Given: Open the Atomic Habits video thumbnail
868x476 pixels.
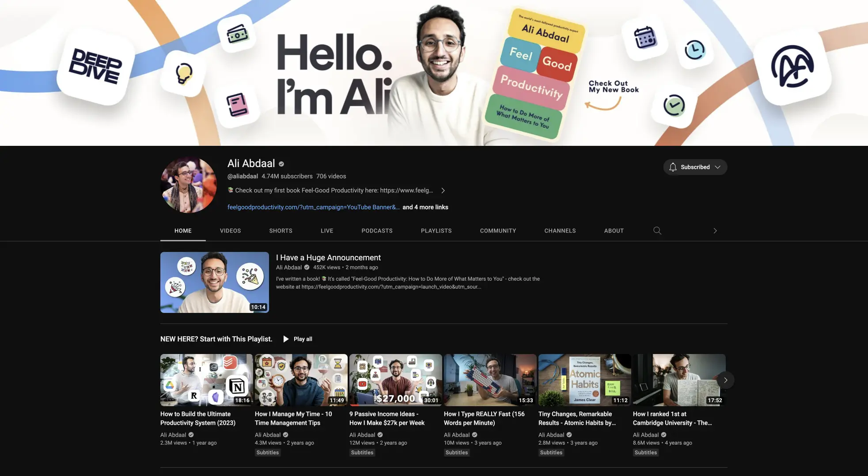Looking at the screenshot, I should 584,380.
